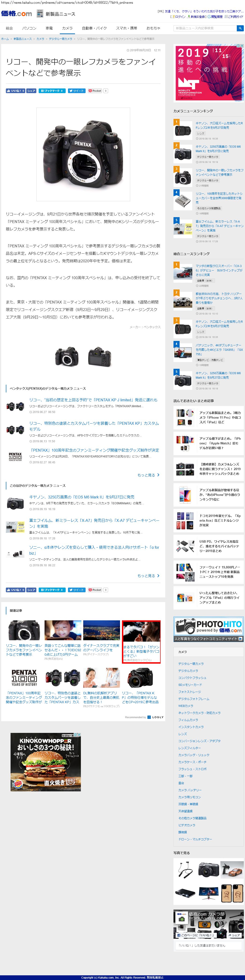Close the 2019 mobility conference ad with X icon
245x980 pixels.
[241, 46]
